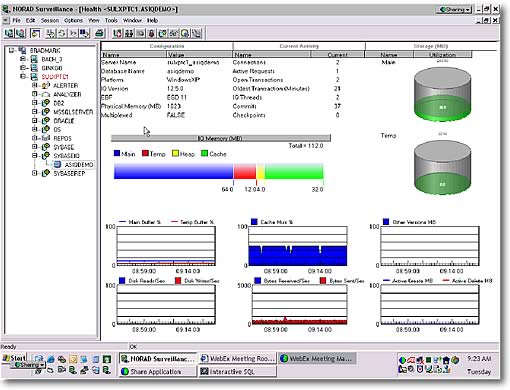510x390 pixels.
Task: Expand the SYBASEREP tree node
Action: (34, 173)
